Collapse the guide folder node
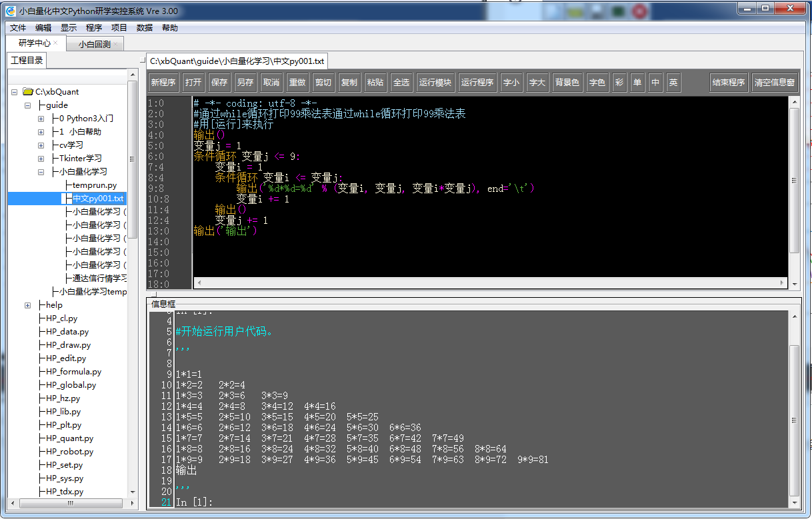Viewport: 812px width, 519px height. [x=28, y=105]
